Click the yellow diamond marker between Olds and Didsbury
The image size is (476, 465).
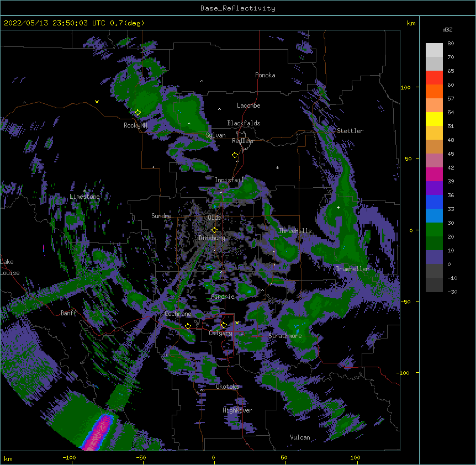pos(214,230)
